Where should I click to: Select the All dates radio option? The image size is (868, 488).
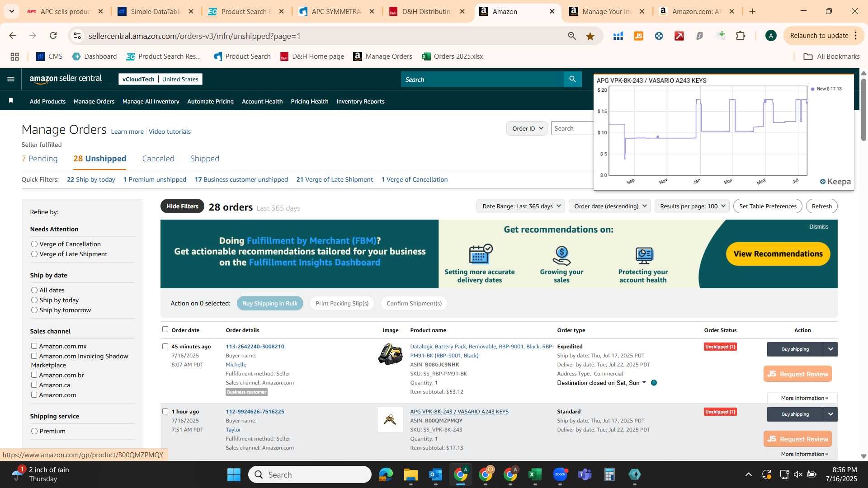[34, 290]
